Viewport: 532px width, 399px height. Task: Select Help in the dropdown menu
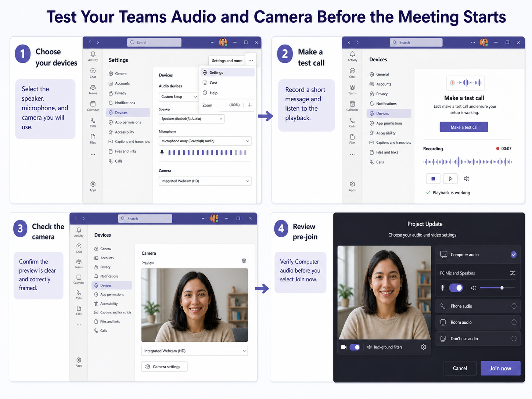click(227, 93)
